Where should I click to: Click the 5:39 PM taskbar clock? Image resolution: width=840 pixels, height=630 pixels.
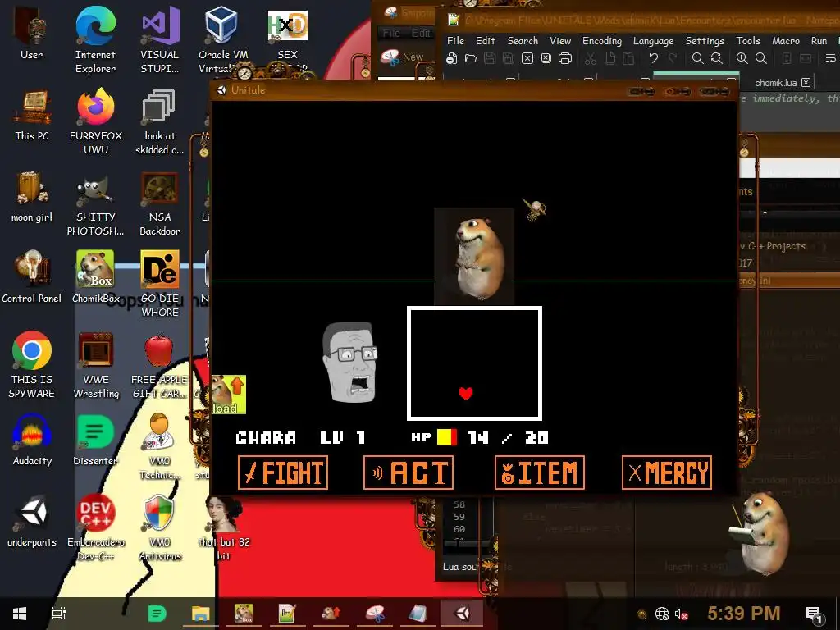click(743, 614)
